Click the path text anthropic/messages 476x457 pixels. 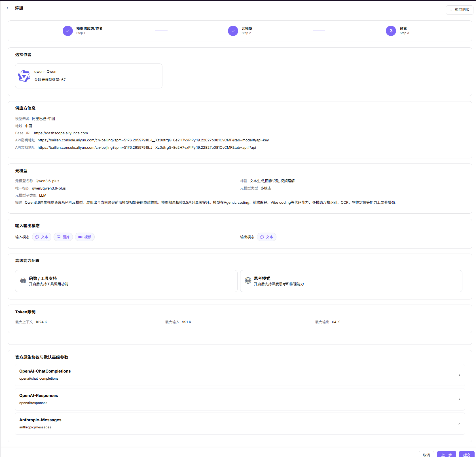[x=35, y=427]
